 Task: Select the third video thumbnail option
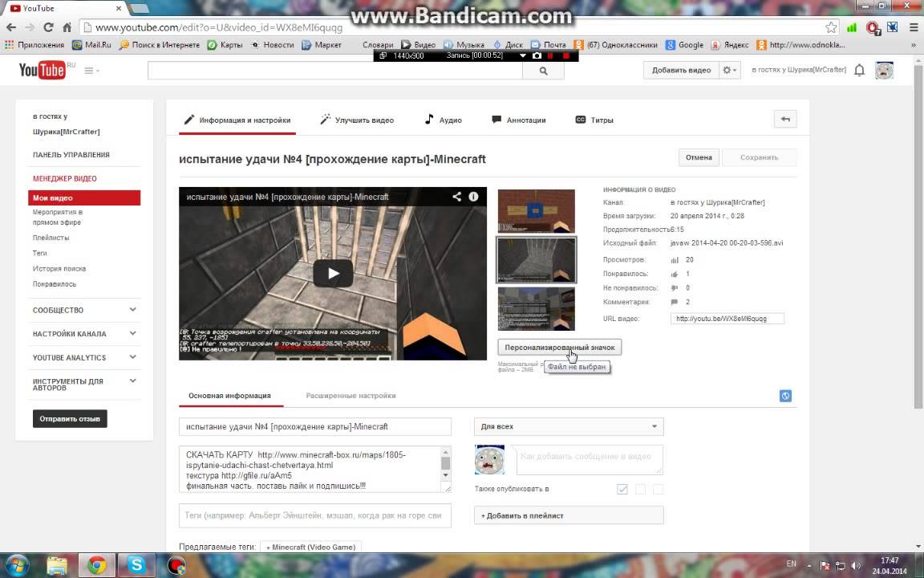coord(537,308)
